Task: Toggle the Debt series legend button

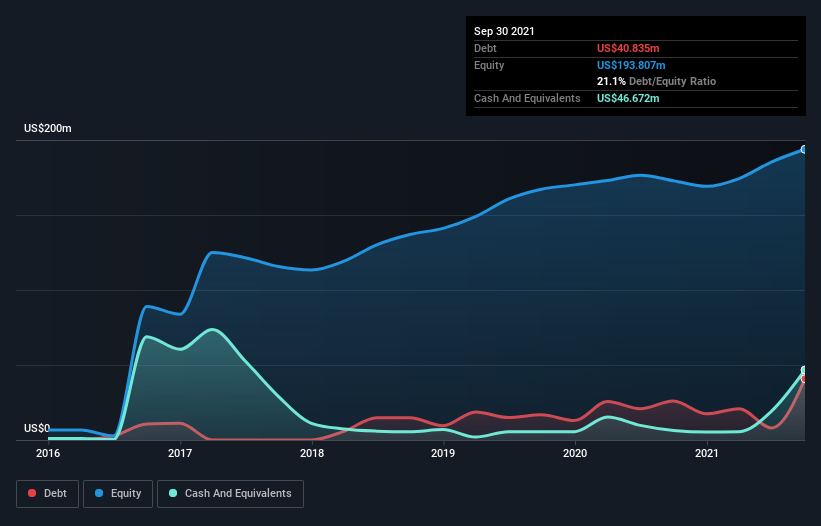Action: (47, 494)
